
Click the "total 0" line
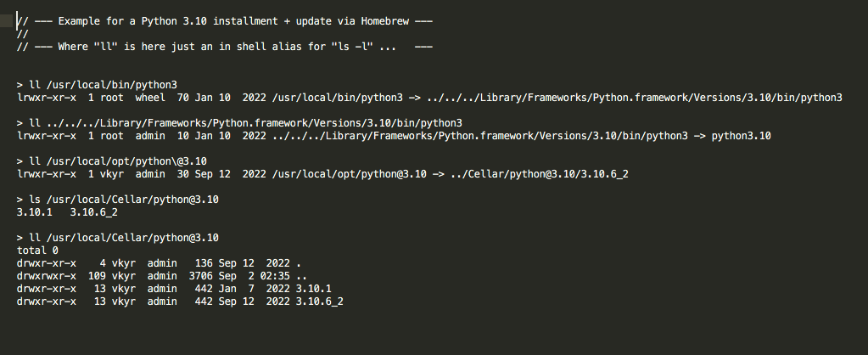click(37, 251)
